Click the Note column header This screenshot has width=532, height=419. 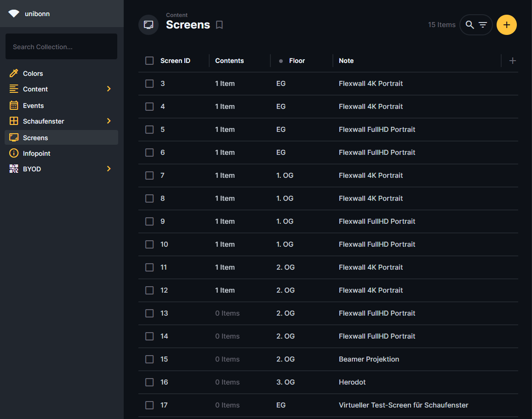click(x=346, y=61)
